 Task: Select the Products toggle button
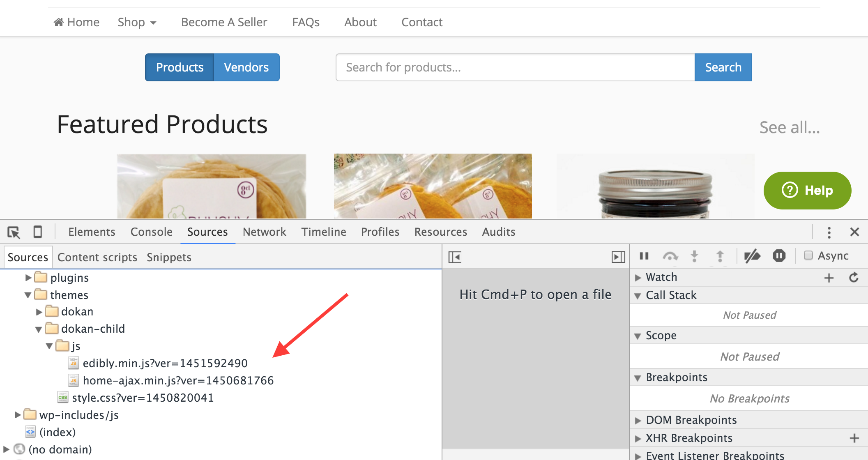[180, 67]
